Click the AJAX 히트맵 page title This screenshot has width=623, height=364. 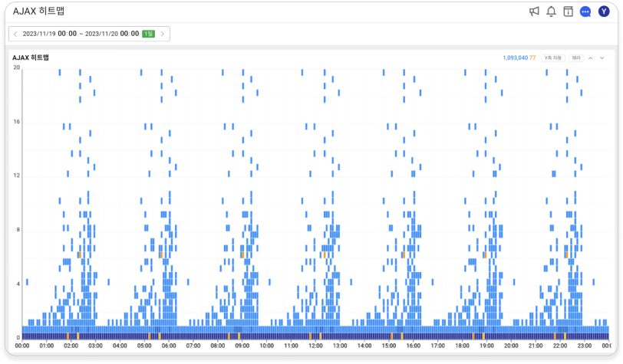[x=38, y=11]
